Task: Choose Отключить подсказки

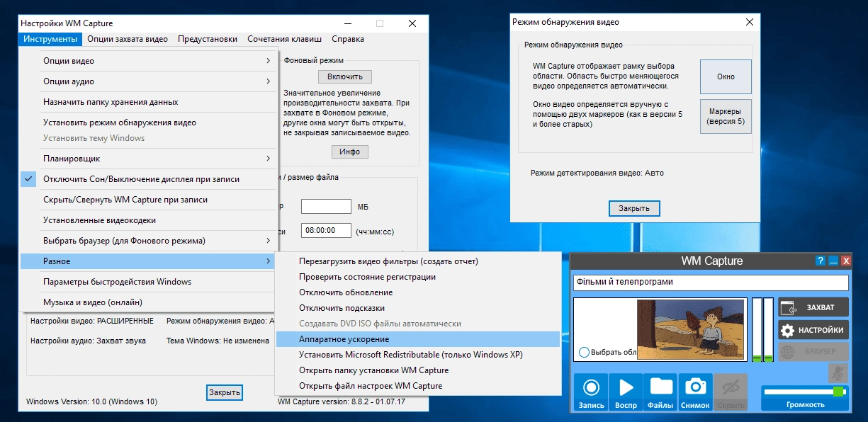Action: point(417,308)
